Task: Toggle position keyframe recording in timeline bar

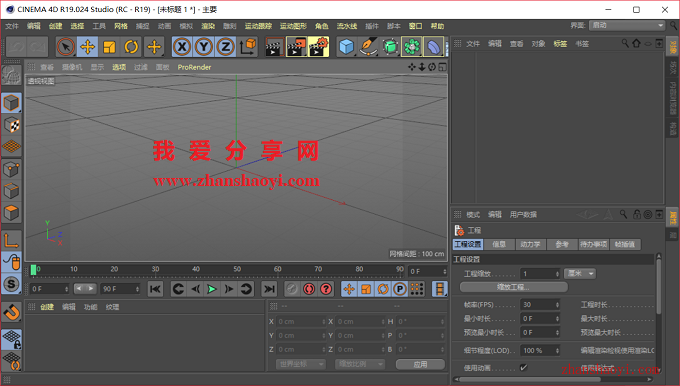Action: (x=349, y=289)
